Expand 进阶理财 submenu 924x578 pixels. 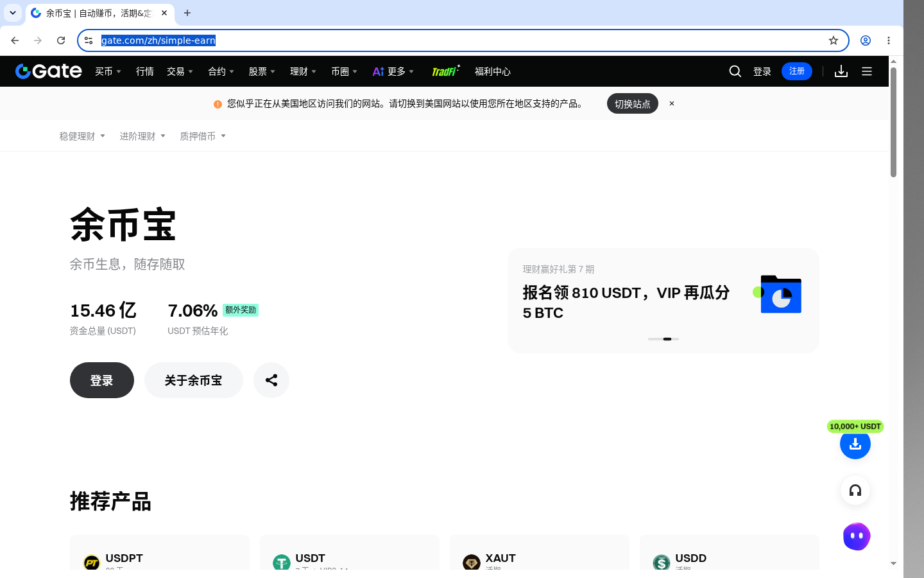click(x=142, y=136)
